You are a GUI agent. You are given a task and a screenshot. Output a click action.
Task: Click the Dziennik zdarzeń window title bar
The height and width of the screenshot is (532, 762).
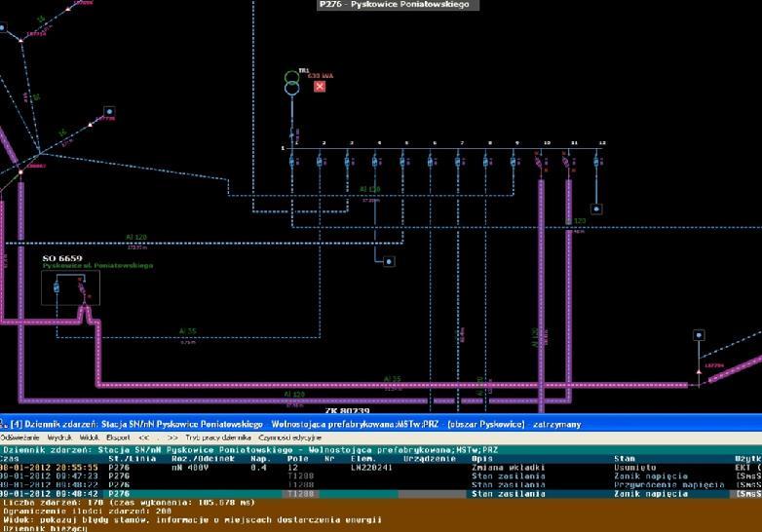381,424
